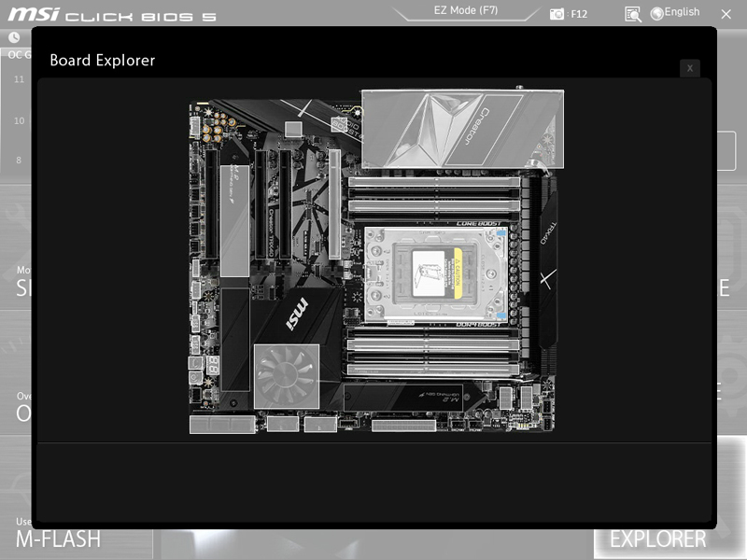Click the Board Explorer title text
Screen dimensions: 747x560
[103, 61]
